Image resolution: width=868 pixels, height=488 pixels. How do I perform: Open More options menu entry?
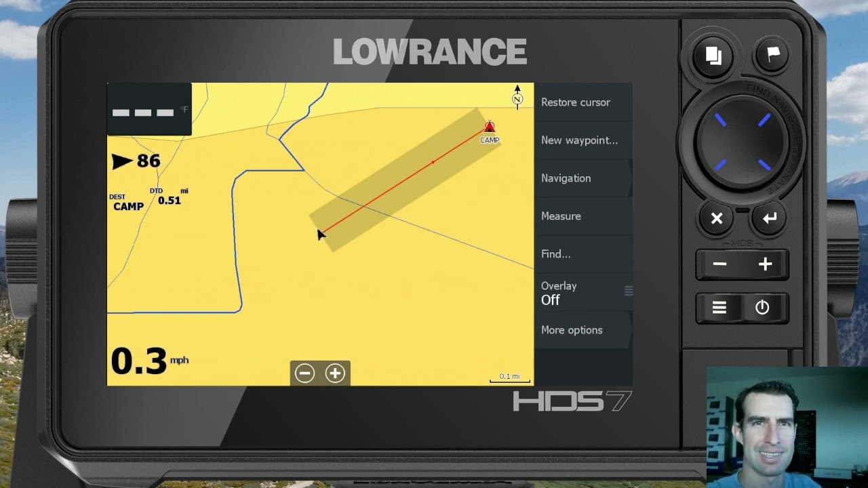point(583,330)
